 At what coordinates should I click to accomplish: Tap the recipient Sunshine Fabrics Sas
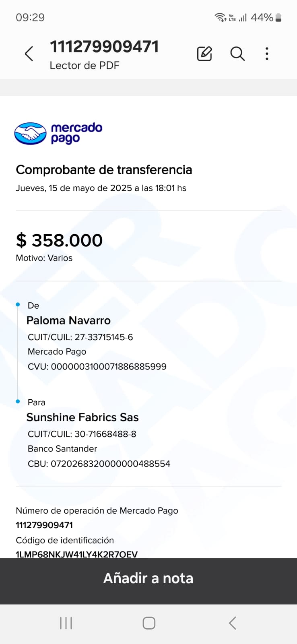point(82,417)
